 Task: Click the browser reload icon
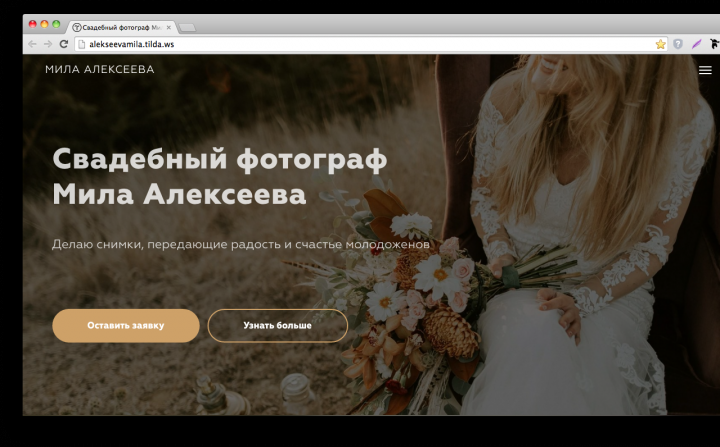click(64, 44)
